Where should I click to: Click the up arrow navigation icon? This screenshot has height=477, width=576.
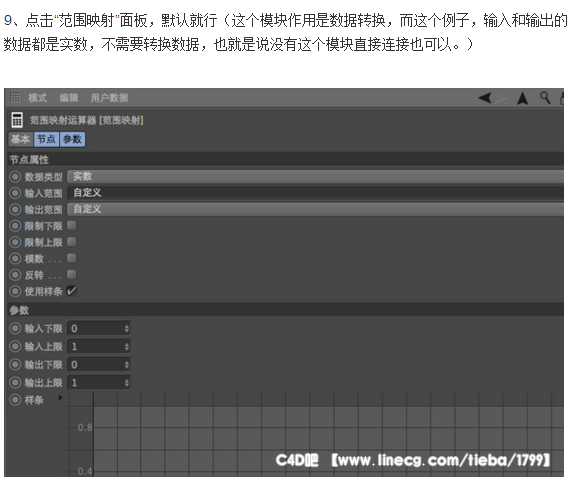(x=522, y=98)
